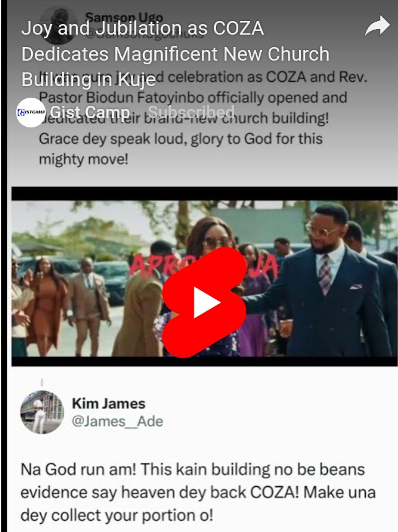Image resolution: width=398 pixels, height=532 pixels.
Task: Click the Gist Camp channel name
Action: pyautogui.click(x=90, y=112)
